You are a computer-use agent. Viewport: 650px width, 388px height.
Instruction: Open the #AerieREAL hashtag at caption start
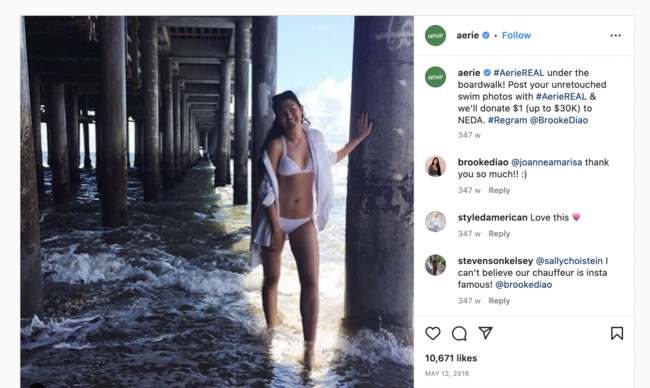pyautogui.click(x=519, y=73)
